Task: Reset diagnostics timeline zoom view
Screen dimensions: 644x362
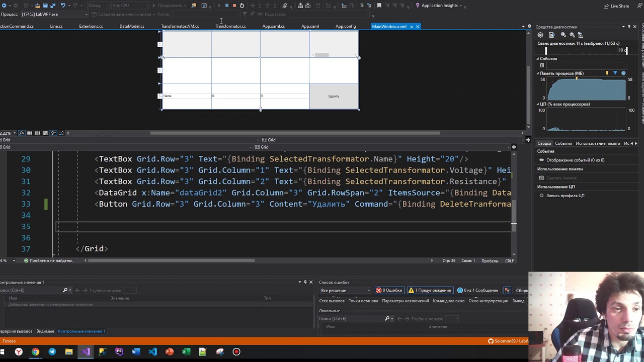Action: [581, 35]
